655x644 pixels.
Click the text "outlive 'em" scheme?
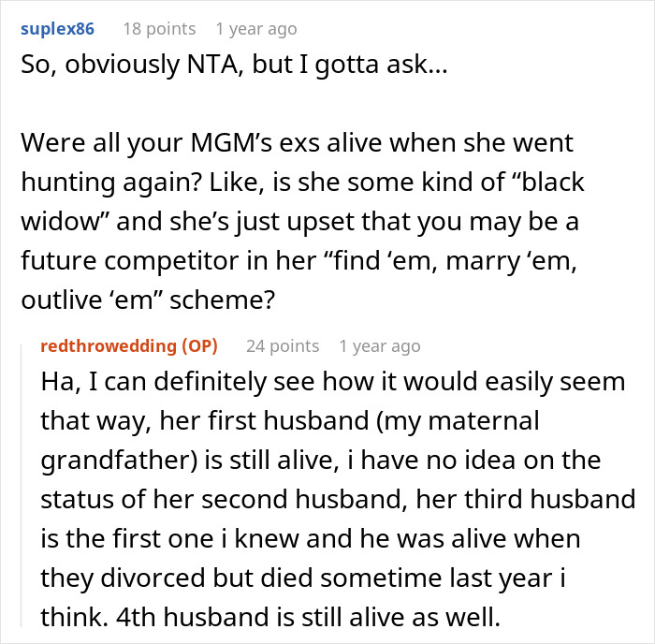[148, 300]
